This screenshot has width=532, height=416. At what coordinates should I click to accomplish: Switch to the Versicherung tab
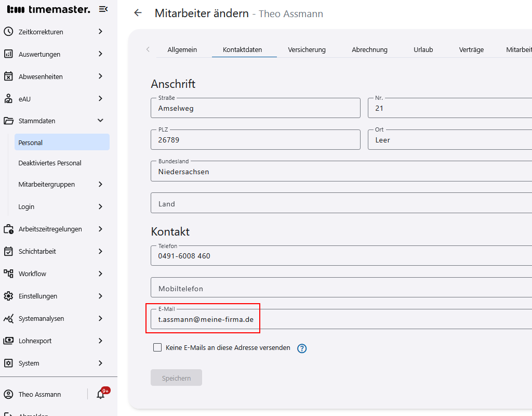pyautogui.click(x=307, y=50)
